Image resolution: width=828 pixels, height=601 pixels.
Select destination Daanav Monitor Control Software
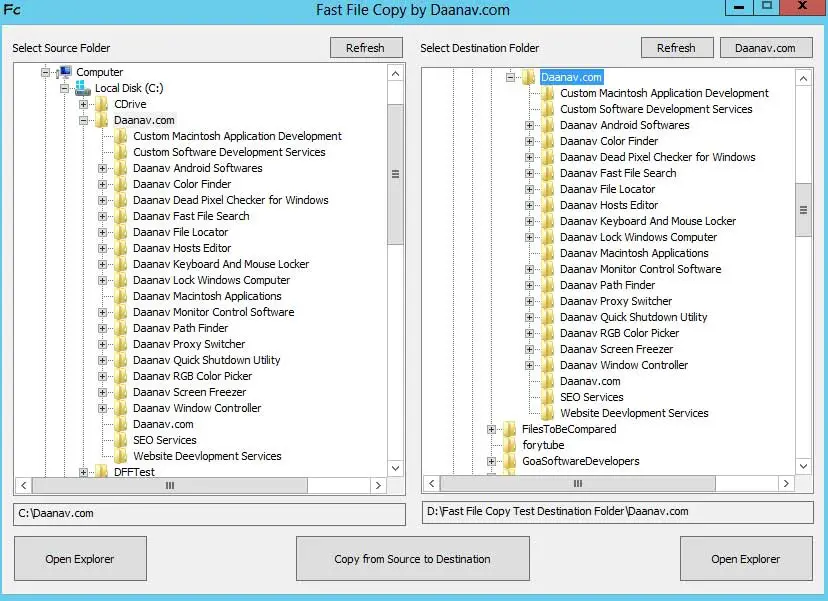pyautogui.click(x=641, y=269)
